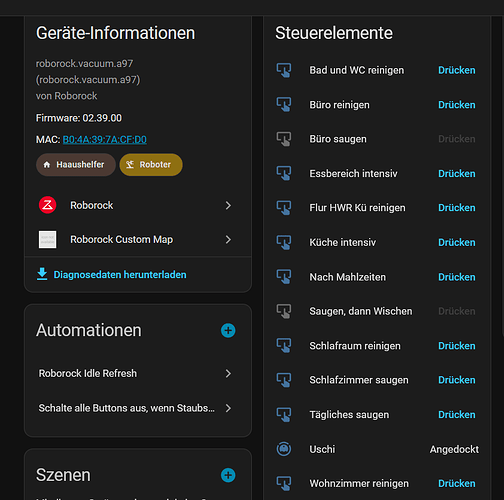The image size is (504, 500).
Task: Click the red Roborock logo icon
Action: click(47, 205)
